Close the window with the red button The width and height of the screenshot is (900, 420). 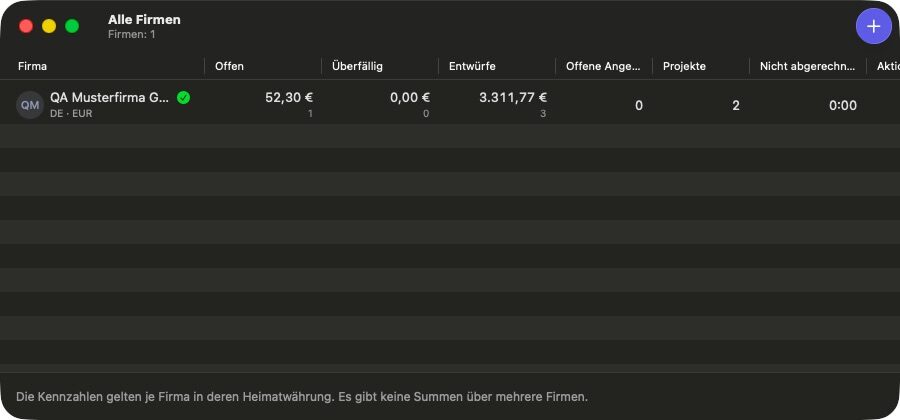coord(26,26)
